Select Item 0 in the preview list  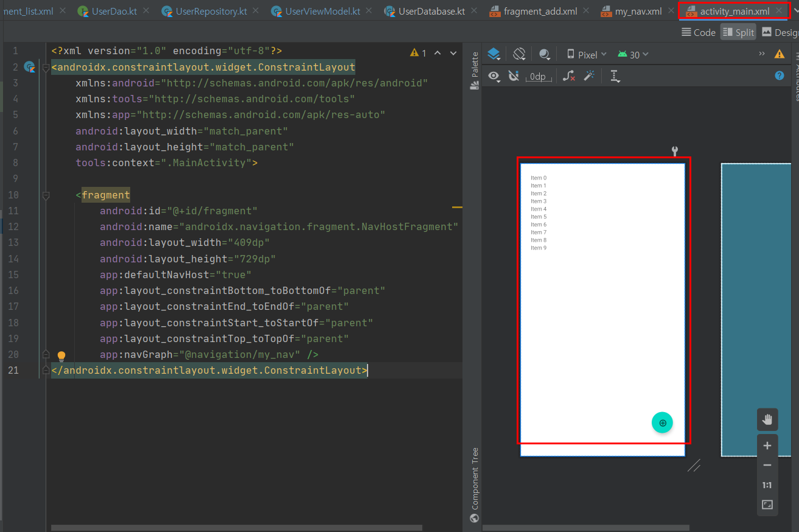(x=539, y=178)
